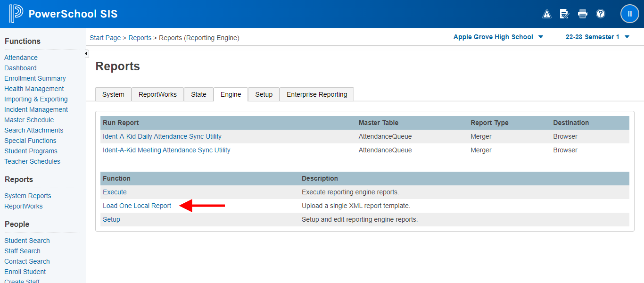Image resolution: width=644 pixels, height=283 pixels.
Task: Switch to the State tab
Action: tap(198, 94)
